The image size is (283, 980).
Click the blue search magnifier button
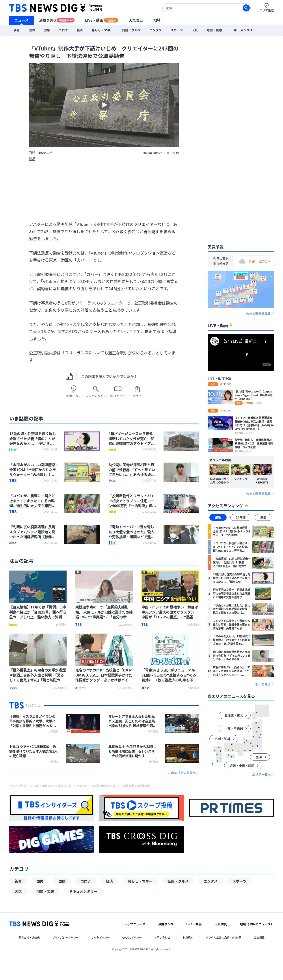coord(246,8)
